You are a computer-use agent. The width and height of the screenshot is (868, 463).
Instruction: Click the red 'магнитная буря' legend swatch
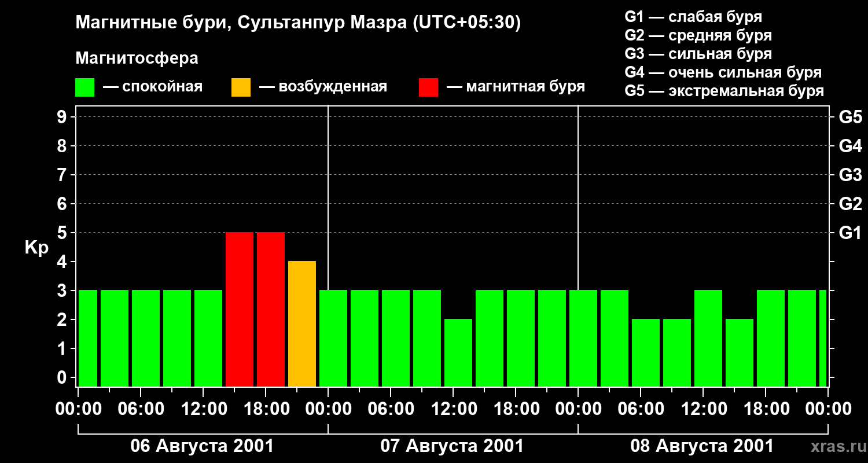click(x=429, y=87)
